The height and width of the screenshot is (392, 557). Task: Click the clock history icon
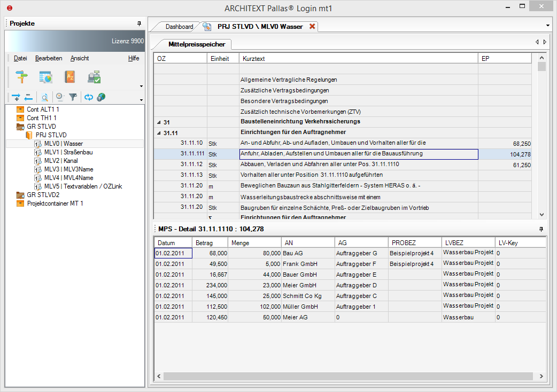pyautogui.click(x=60, y=97)
